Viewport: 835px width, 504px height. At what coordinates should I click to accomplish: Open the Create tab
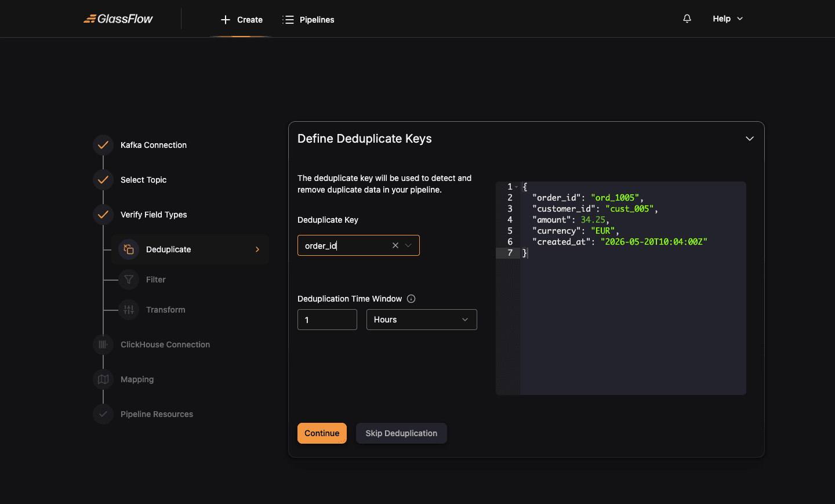coord(242,20)
